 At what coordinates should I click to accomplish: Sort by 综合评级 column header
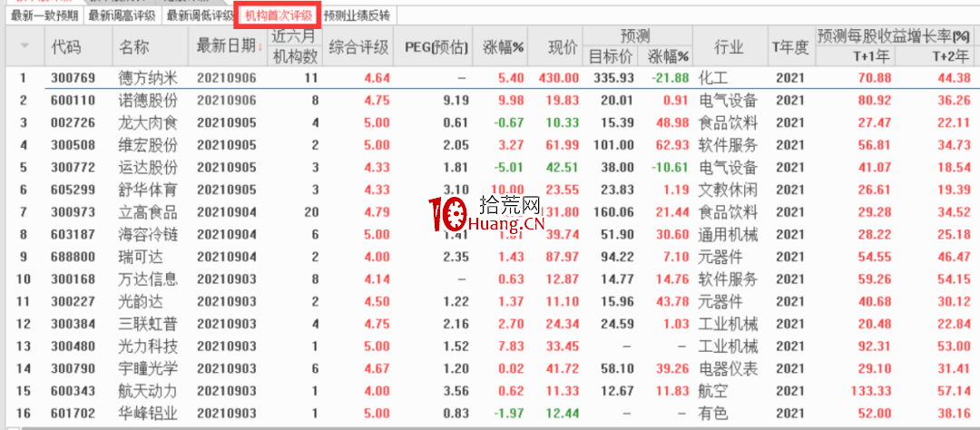click(358, 46)
